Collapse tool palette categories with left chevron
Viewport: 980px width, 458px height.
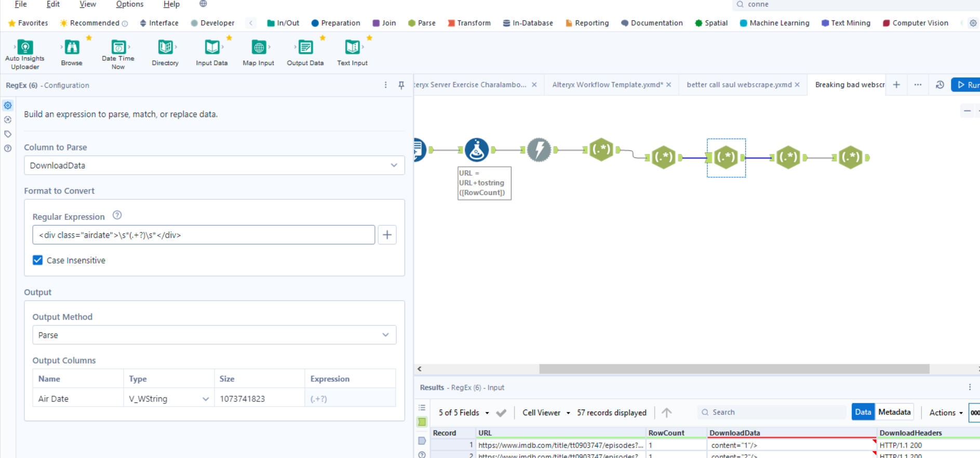point(251,23)
